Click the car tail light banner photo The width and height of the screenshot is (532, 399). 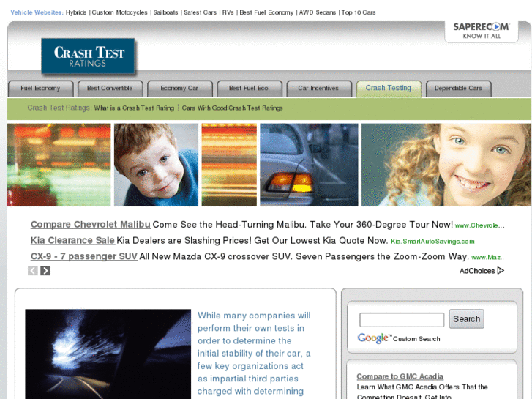point(309,165)
